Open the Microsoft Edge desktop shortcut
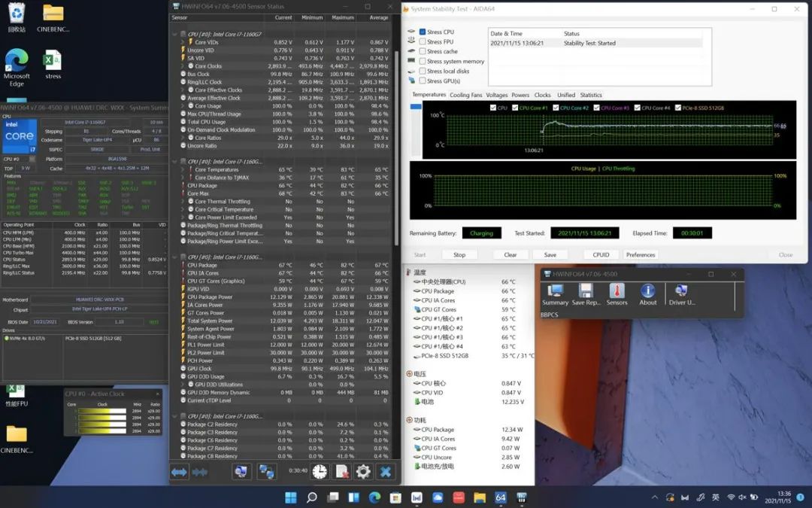The image size is (812, 508). click(17, 68)
